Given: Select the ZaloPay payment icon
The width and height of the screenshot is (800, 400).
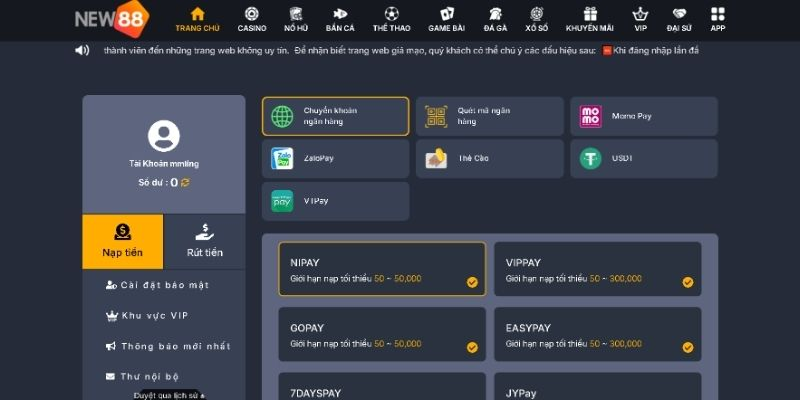Looking at the screenshot, I should click(283, 159).
